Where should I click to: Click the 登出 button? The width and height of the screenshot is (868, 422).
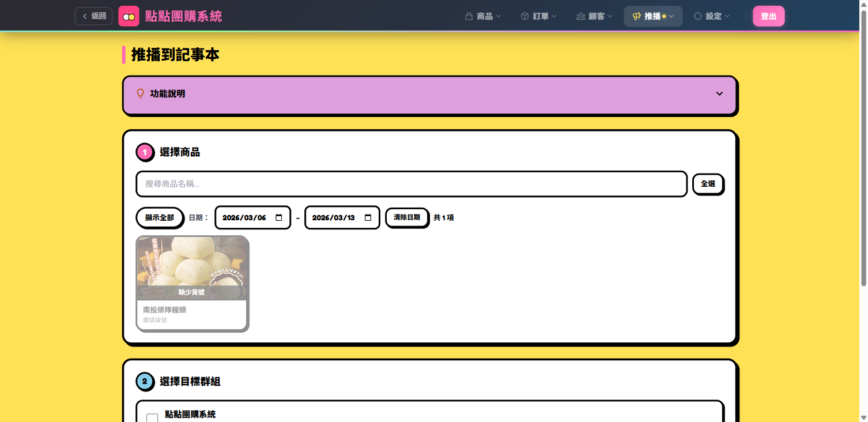[x=768, y=16]
